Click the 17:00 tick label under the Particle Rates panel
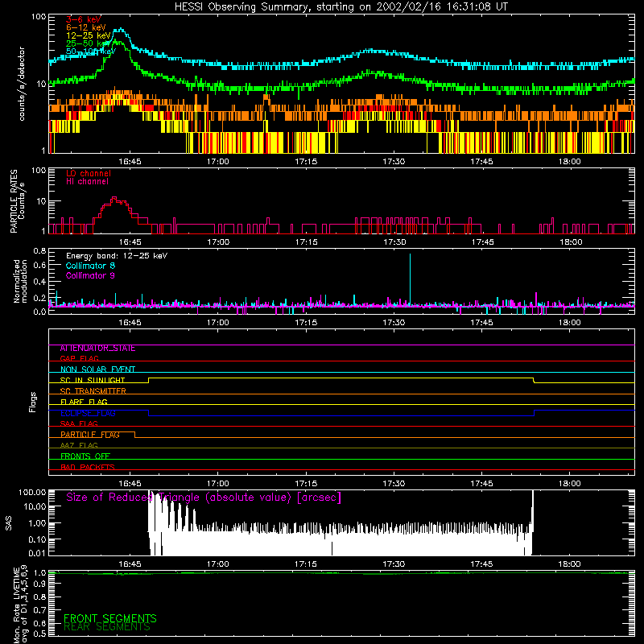The width and height of the screenshot is (644, 644). pos(218,242)
